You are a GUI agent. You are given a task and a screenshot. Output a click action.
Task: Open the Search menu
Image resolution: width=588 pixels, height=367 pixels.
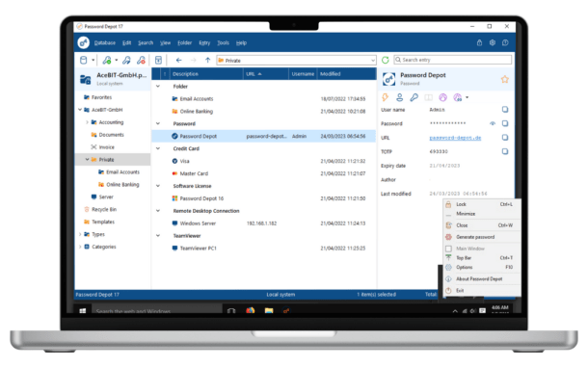click(x=146, y=42)
